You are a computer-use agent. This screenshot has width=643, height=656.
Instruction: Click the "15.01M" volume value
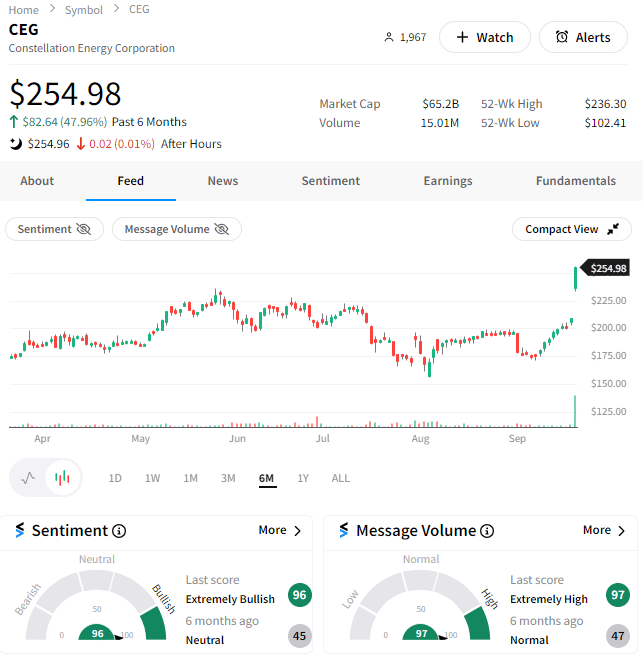439,123
